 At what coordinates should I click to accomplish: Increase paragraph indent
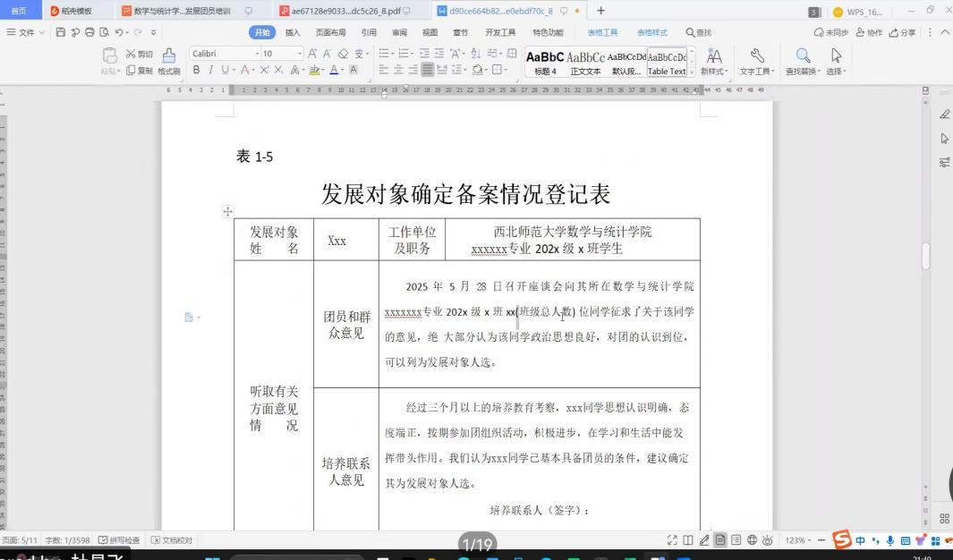coord(438,54)
